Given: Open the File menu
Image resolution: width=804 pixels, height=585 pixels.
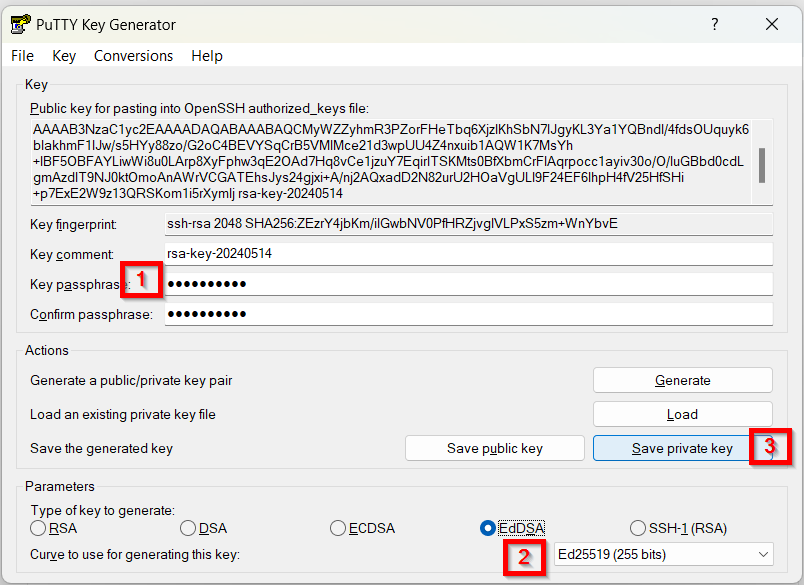Looking at the screenshot, I should click(23, 56).
